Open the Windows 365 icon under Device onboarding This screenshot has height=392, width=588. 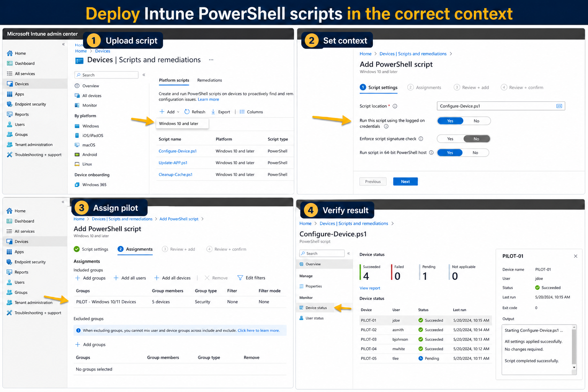click(x=77, y=185)
